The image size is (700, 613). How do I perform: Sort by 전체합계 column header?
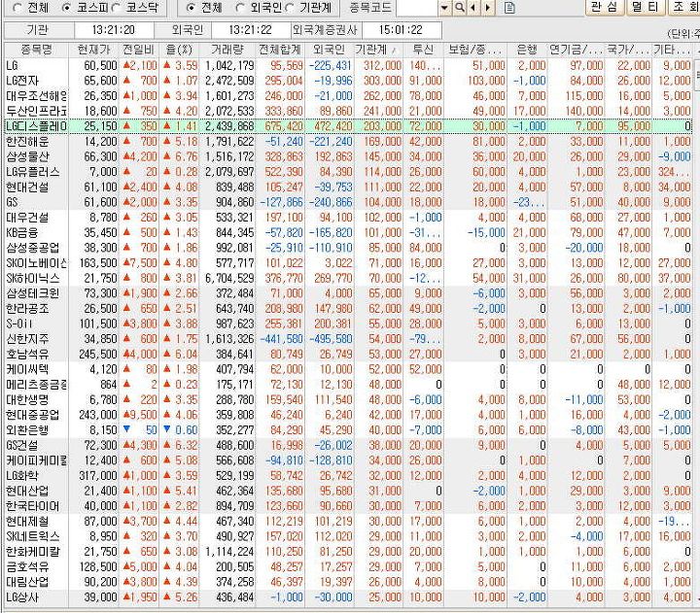pyautogui.click(x=280, y=50)
